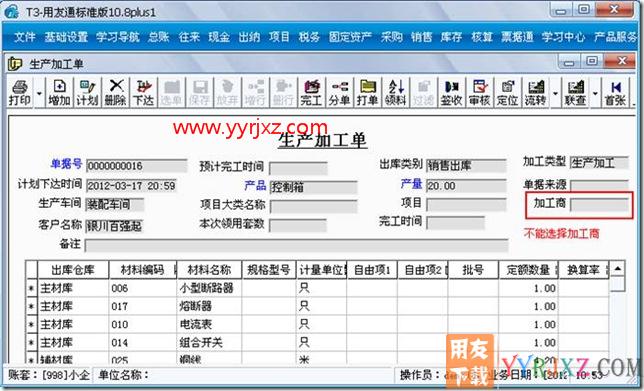Click the 产量 field showing 20.00

pos(466,186)
